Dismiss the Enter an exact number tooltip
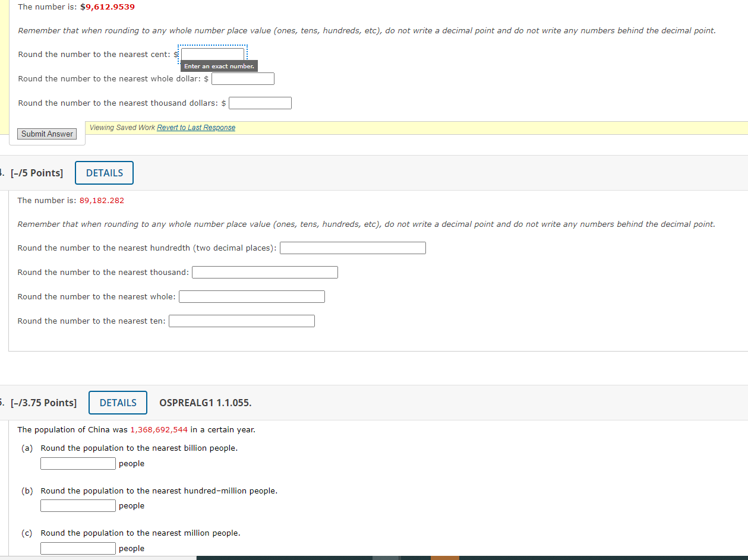This screenshot has width=748, height=560. 219,66
